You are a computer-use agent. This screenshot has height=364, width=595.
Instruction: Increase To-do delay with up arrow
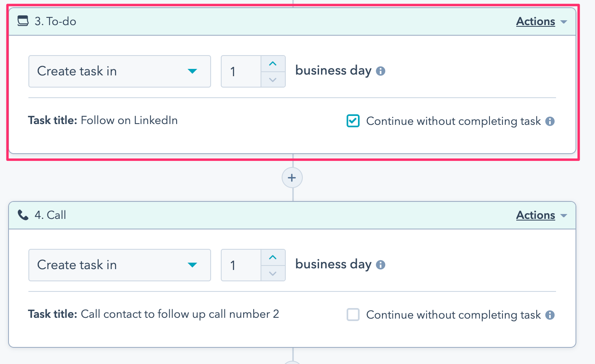point(273,64)
